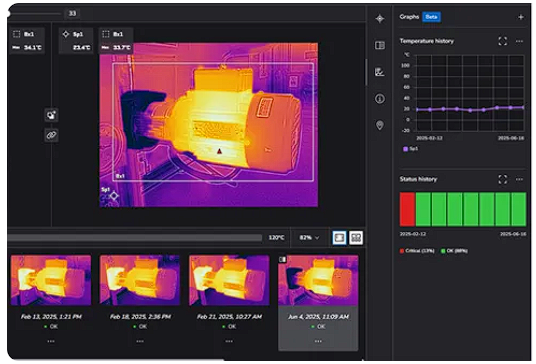The width and height of the screenshot is (536, 364).
Task: Open the Feb 13, 2025 thumbnail
Action: (x=51, y=280)
